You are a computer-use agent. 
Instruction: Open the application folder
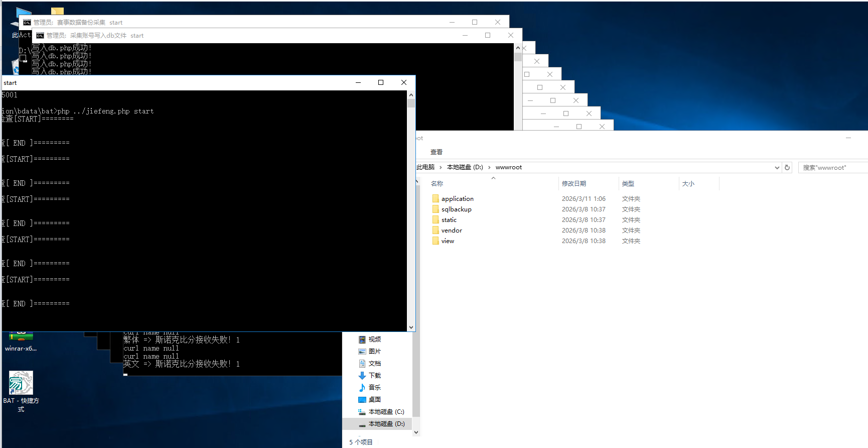point(457,199)
